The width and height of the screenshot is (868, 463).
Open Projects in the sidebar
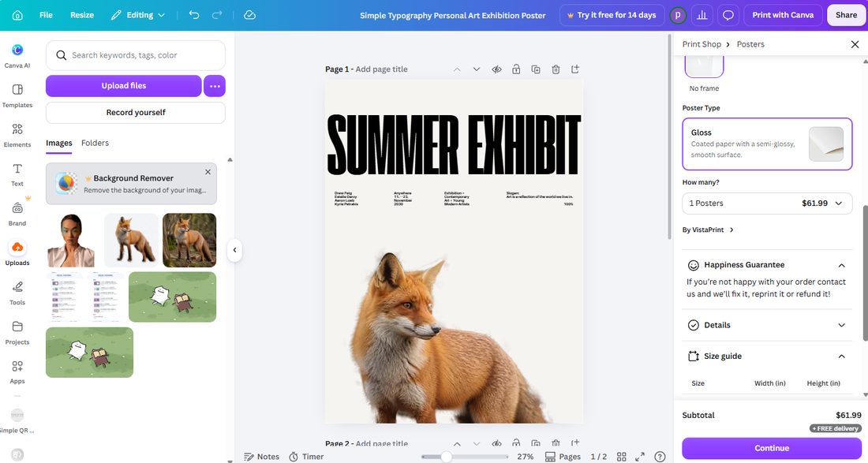point(17,332)
